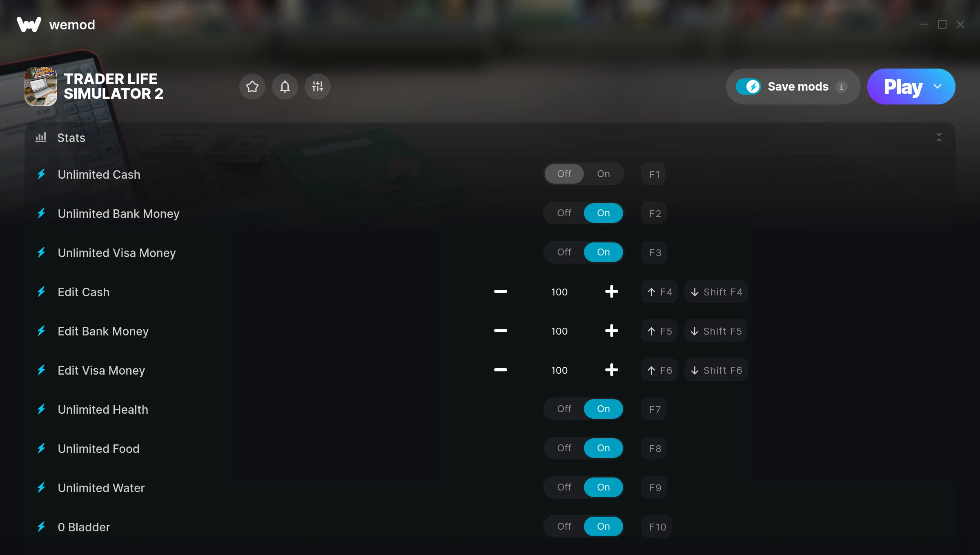Viewport: 980px width, 555px height.
Task: Click the Play button
Action: pyautogui.click(x=903, y=87)
